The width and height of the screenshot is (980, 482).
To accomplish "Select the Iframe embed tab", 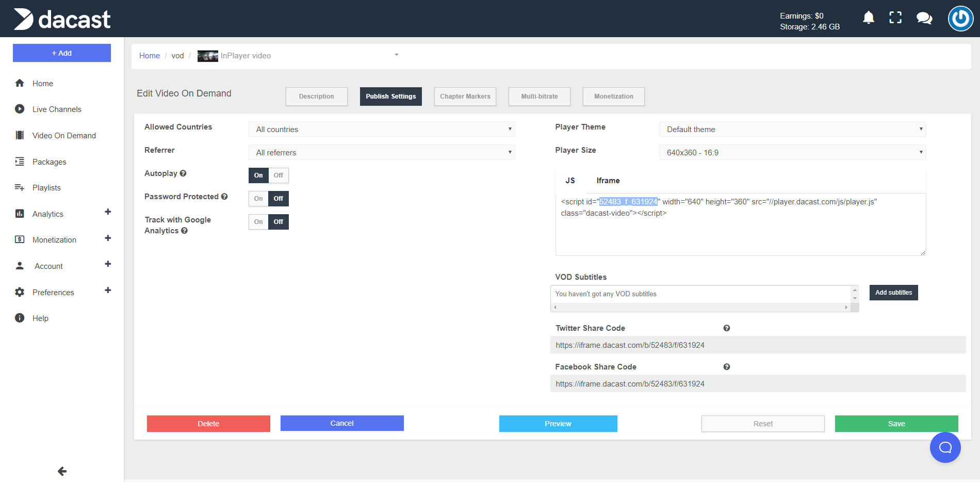I will coord(608,180).
